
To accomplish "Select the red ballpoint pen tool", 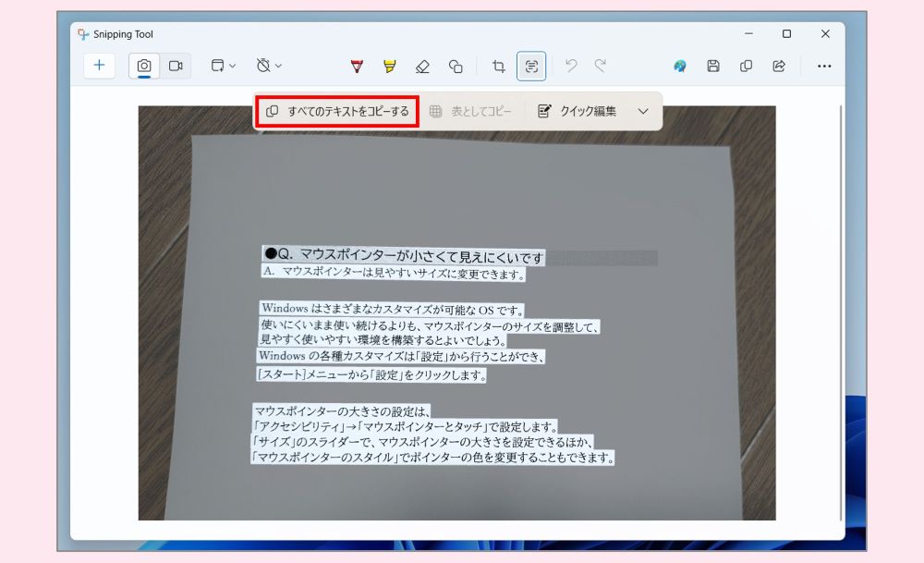I will point(357,66).
